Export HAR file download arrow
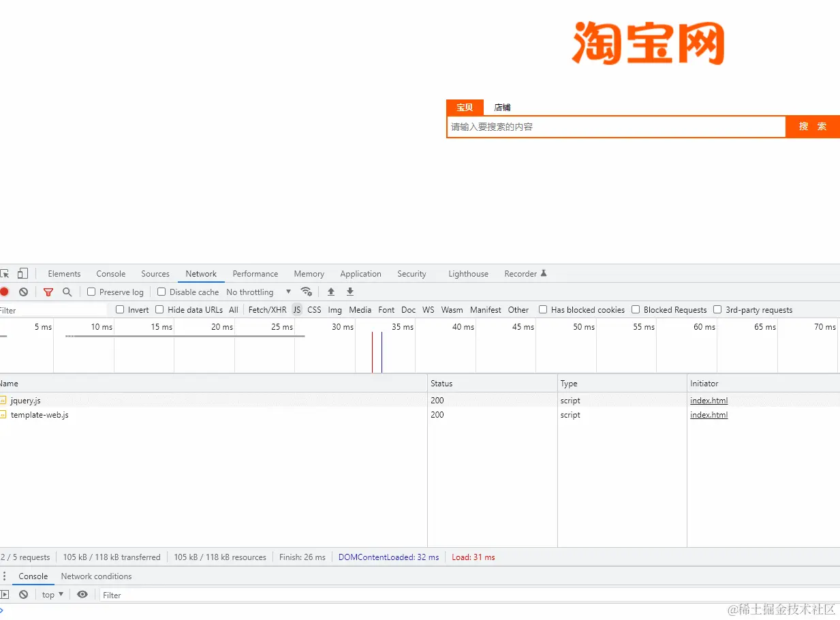Viewport: 840px width, 620px height. [350, 292]
